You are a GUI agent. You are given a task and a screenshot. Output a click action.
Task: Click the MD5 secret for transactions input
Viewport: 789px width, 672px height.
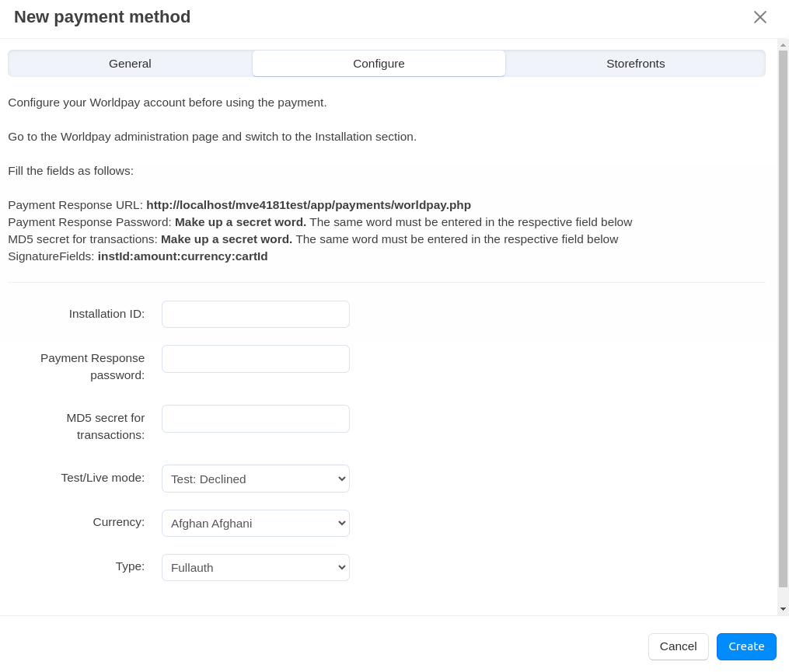point(256,419)
